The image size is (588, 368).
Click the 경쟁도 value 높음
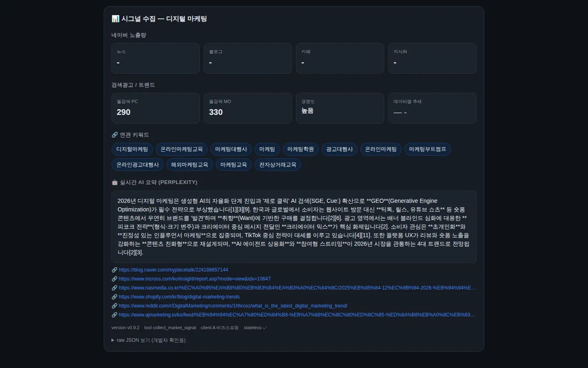point(307,111)
